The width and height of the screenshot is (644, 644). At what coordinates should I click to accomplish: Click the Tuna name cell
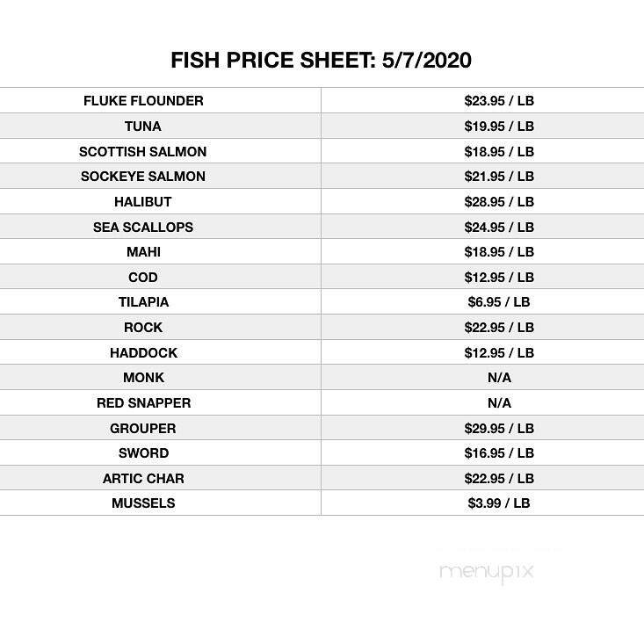click(143, 127)
